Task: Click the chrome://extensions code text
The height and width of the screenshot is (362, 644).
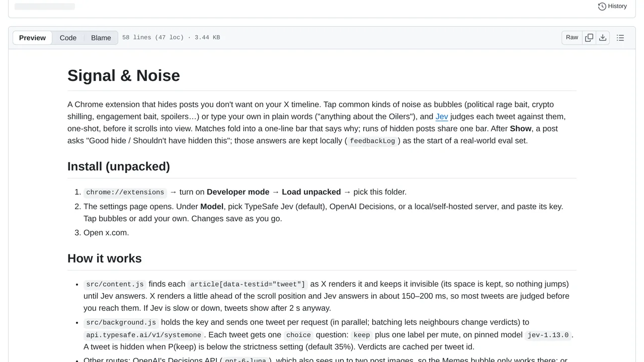Action: click(125, 193)
